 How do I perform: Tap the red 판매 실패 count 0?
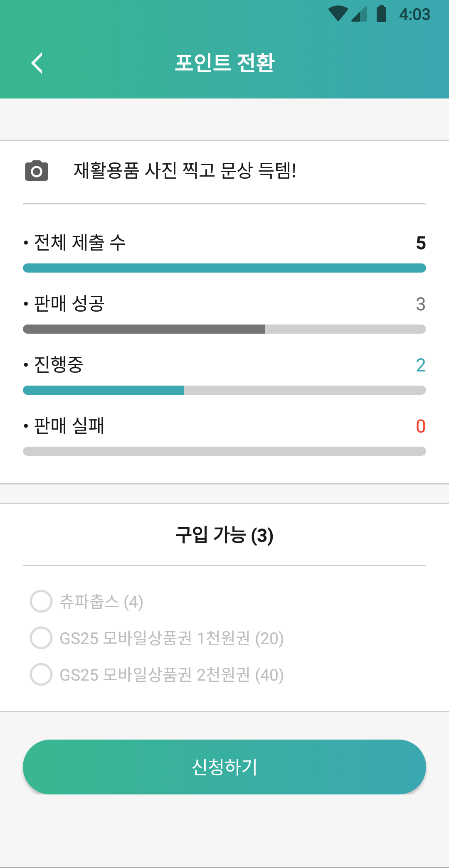[421, 426]
